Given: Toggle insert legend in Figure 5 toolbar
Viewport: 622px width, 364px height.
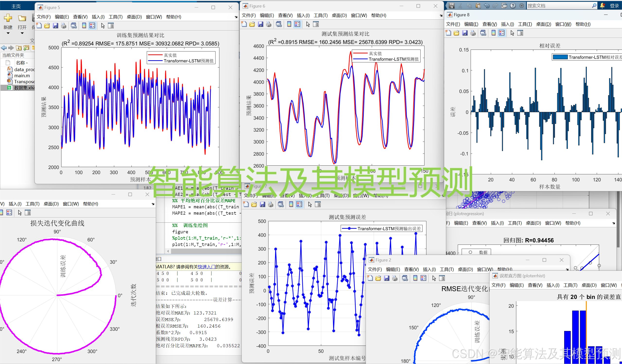Looking at the screenshot, I should (92, 25).
